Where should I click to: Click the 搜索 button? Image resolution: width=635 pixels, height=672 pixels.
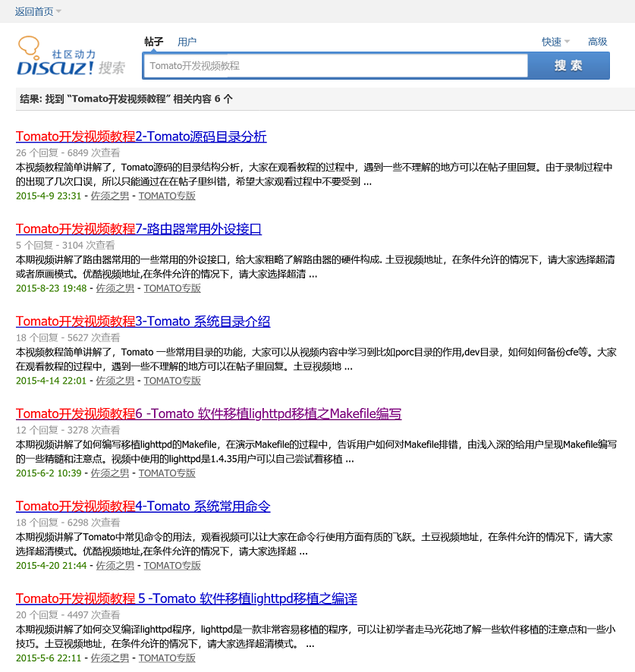[x=568, y=65]
